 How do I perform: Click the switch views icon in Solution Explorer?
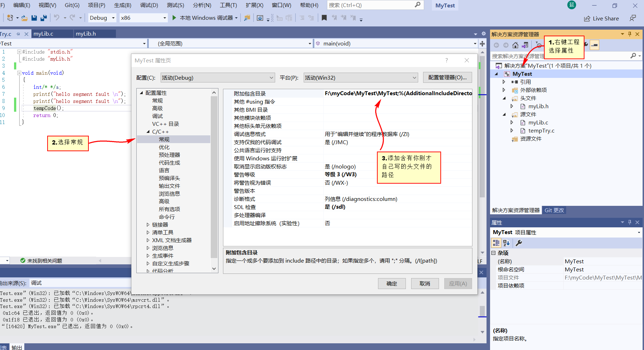tap(525, 45)
